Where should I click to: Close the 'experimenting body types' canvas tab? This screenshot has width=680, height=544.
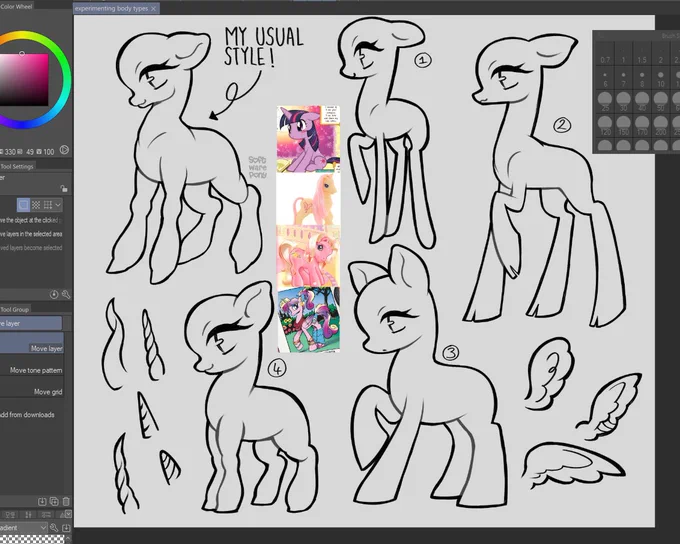point(154,9)
